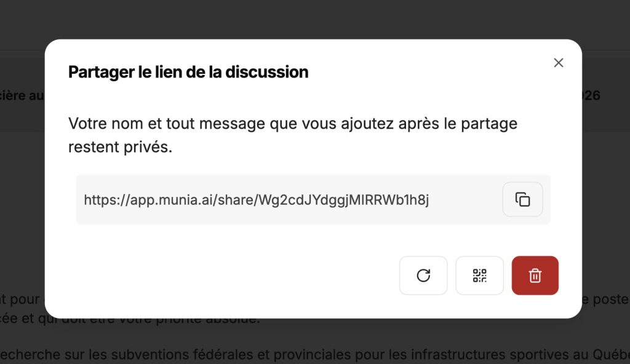The height and width of the screenshot is (364, 630).
Task: Close the Partager le lien dialog
Action: coord(558,63)
